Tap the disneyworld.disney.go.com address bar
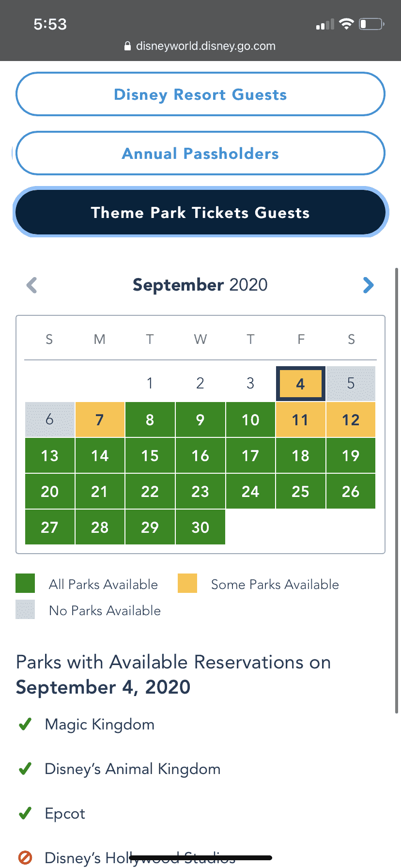The width and height of the screenshot is (401, 868). tap(200, 46)
